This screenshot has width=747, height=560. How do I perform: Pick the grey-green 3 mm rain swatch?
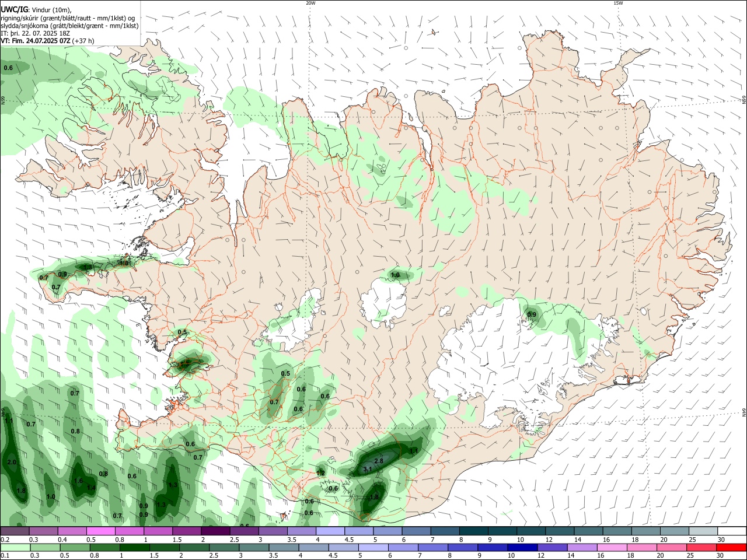pyautogui.click(x=254, y=547)
